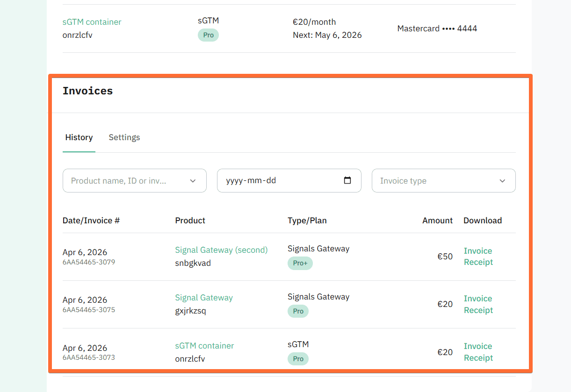Click the Pro badge in the sGTM row
This screenshot has width=571, height=392.
298,358
